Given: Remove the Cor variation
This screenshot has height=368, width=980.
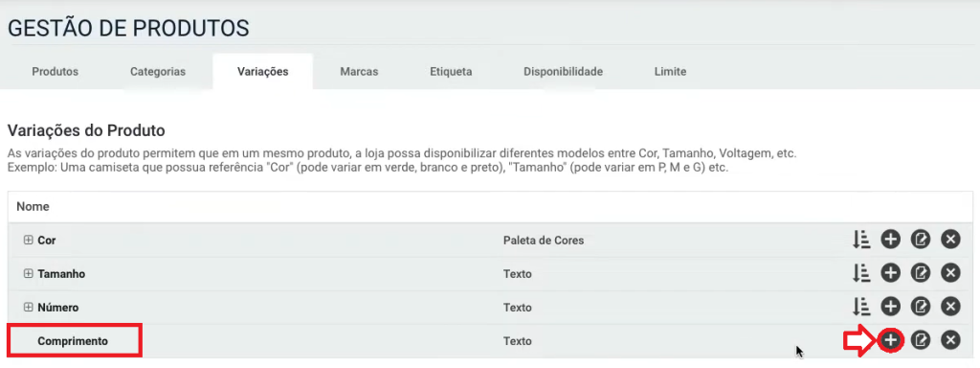Looking at the screenshot, I should point(950,239).
